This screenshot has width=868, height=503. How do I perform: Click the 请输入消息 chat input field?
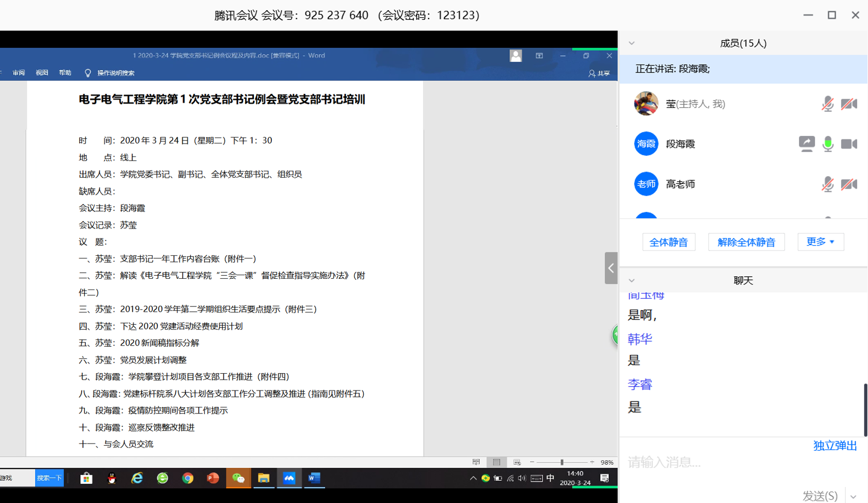[x=715, y=463]
